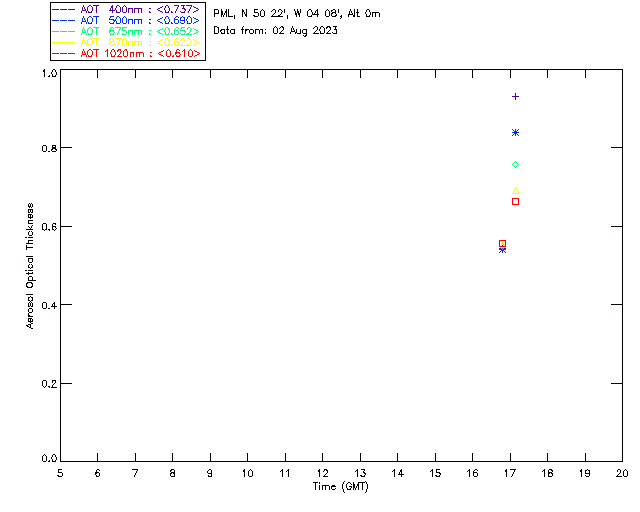The image size is (640, 512).
Task: Select the AOT 870nm legend entry text
Action: 140,42
